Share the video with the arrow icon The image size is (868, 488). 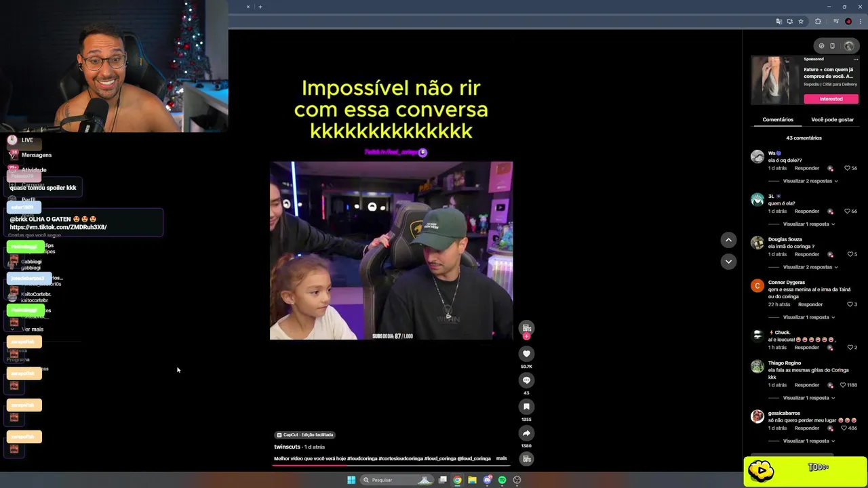[526, 433]
